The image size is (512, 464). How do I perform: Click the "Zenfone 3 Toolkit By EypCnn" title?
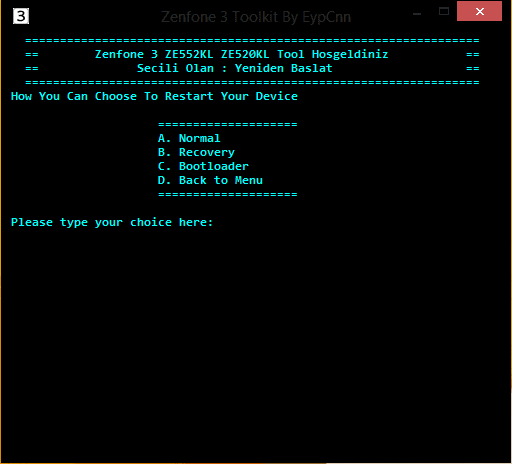click(256, 17)
